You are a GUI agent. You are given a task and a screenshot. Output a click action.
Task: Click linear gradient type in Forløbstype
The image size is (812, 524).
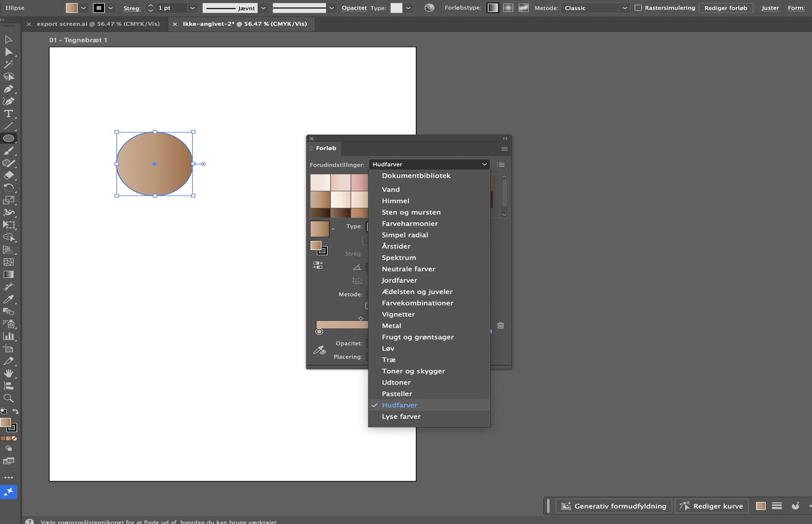pos(492,8)
